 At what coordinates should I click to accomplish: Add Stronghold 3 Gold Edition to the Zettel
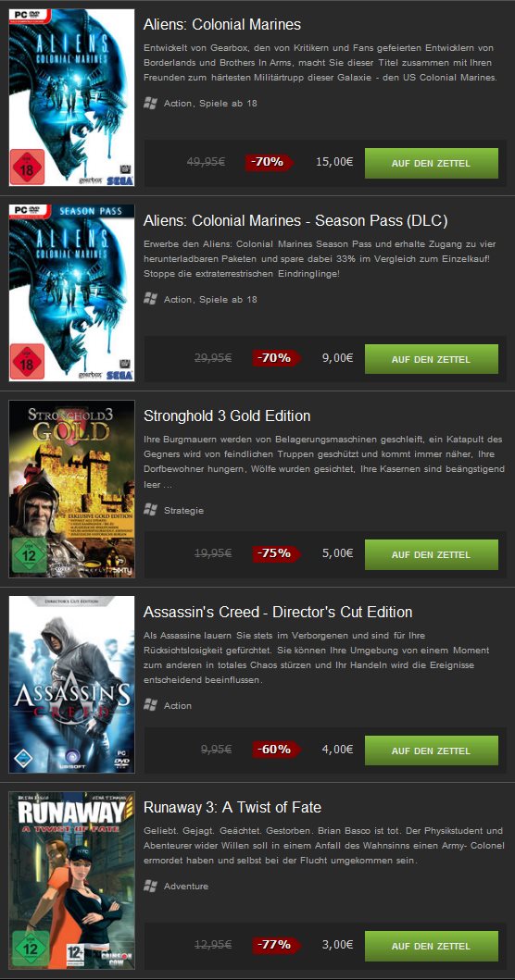[x=431, y=554]
